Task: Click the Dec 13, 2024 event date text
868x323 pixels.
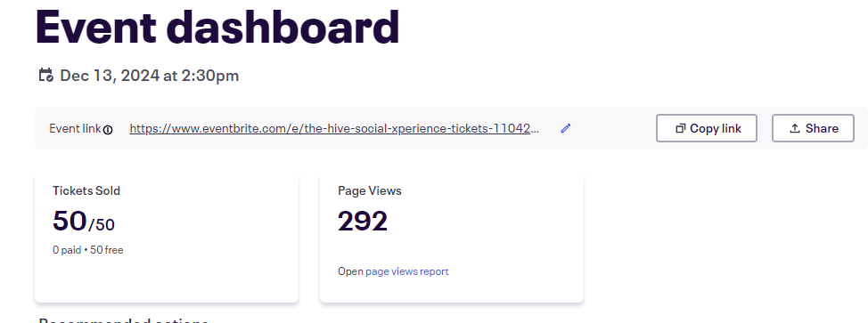Action: [x=150, y=76]
